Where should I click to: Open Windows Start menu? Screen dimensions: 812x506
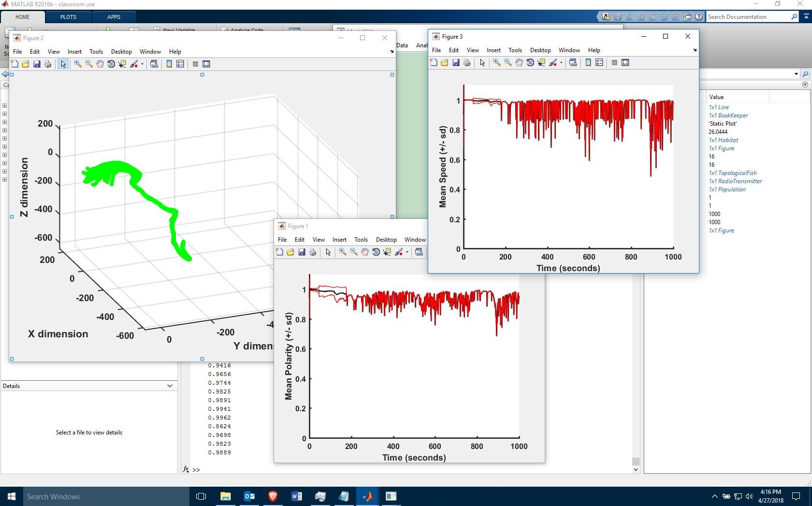(12, 496)
